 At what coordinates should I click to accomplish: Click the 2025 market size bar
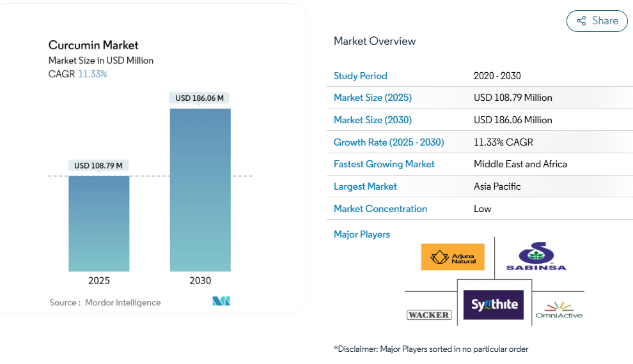(99, 224)
